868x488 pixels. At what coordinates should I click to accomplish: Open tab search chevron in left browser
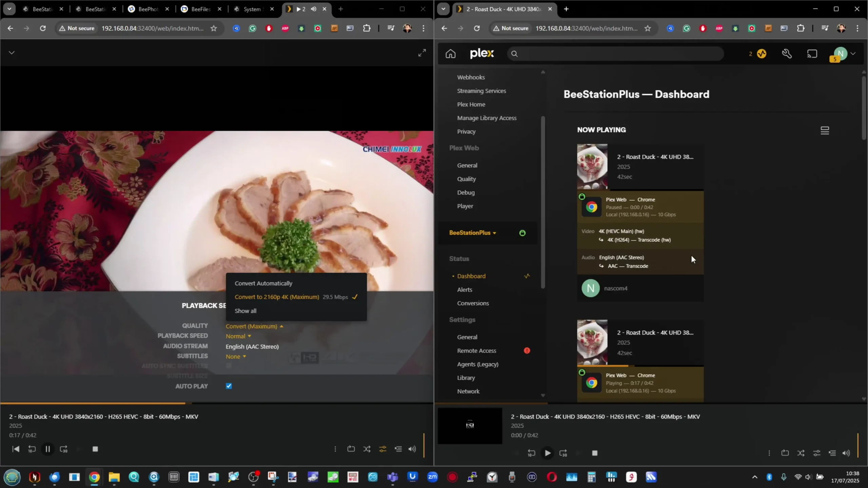click(x=9, y=9)
